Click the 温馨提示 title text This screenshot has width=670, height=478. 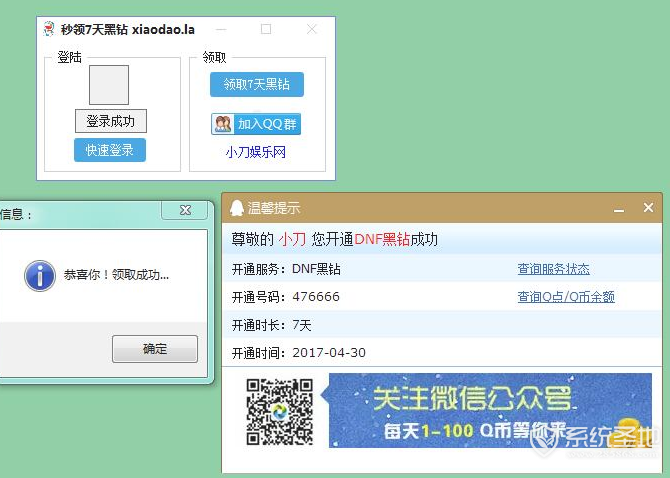point(274,208)
